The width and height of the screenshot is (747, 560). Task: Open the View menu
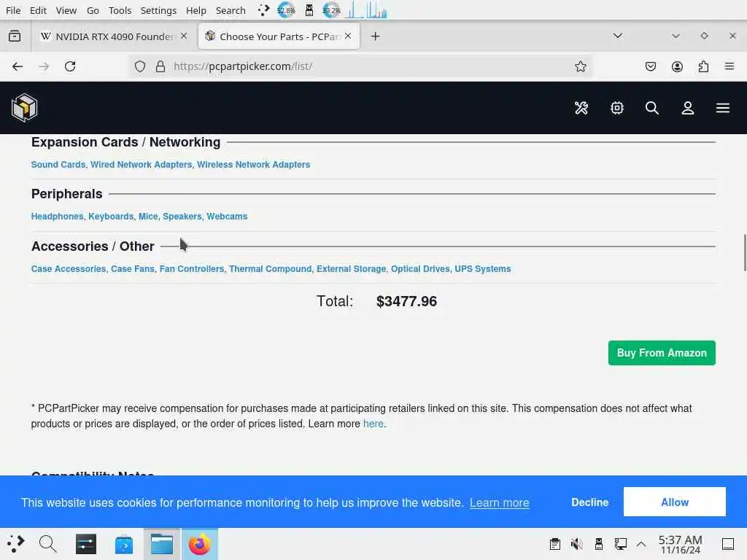[66, 10]
